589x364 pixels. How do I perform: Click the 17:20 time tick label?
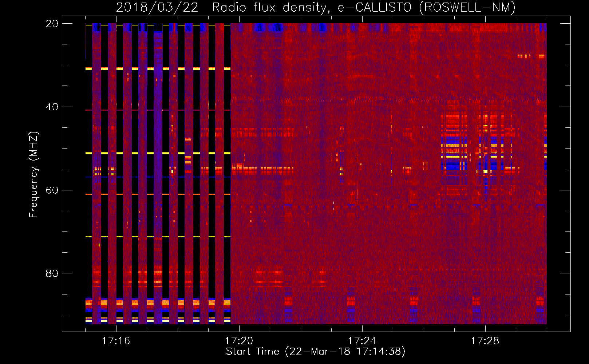239,341
